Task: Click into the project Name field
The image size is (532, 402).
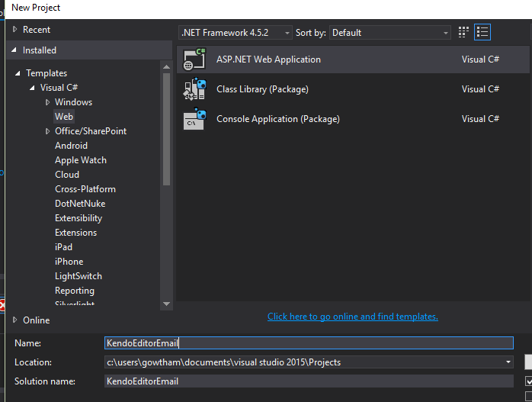Action: [x=309, y=343]
